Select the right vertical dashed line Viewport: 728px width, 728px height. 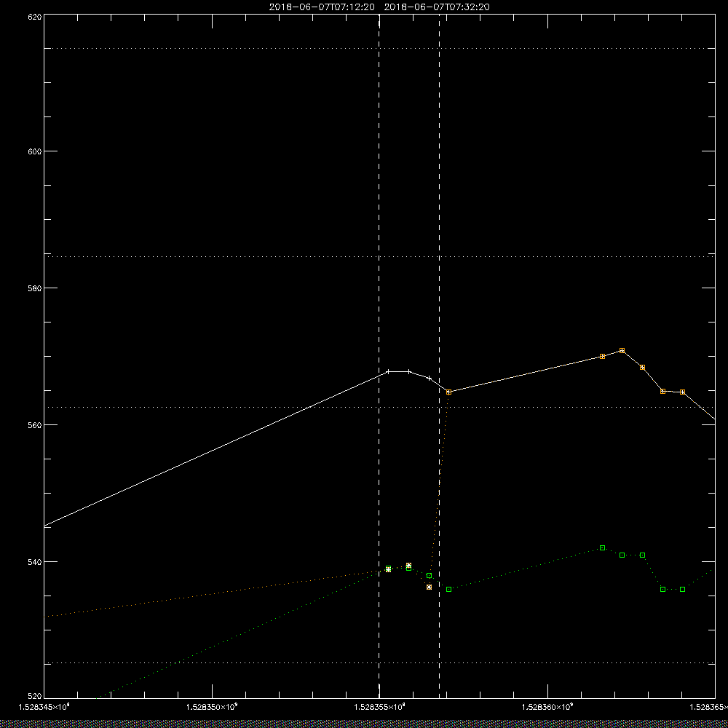tap(440, 356)
